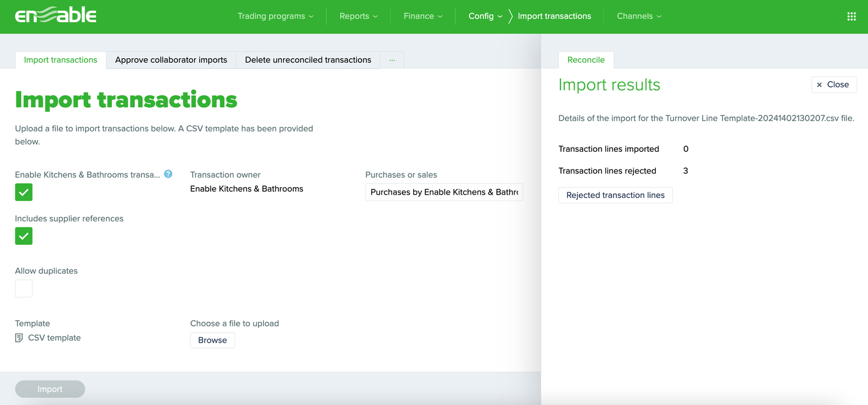Open the Rejected transaction lines button
868x405 pixels.
pyautogui.click(x=615, y=195)
